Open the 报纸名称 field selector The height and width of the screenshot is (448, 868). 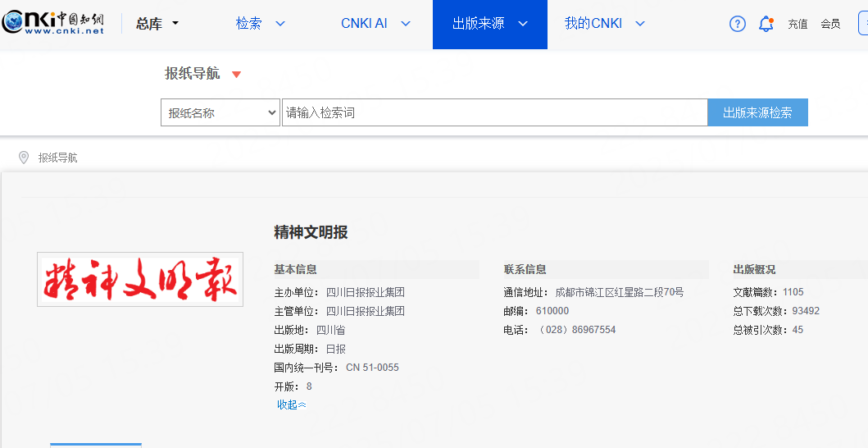(220, 112)
